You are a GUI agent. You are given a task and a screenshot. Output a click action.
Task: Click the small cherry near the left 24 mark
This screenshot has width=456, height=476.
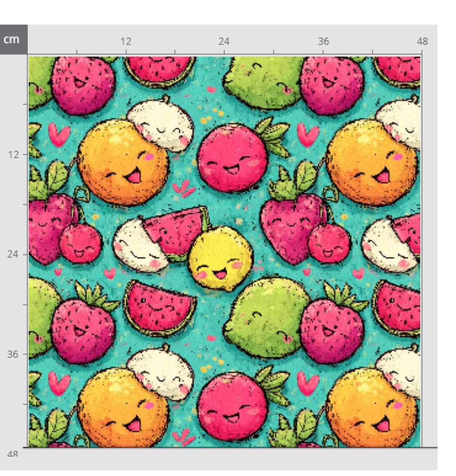coord(80,243)
